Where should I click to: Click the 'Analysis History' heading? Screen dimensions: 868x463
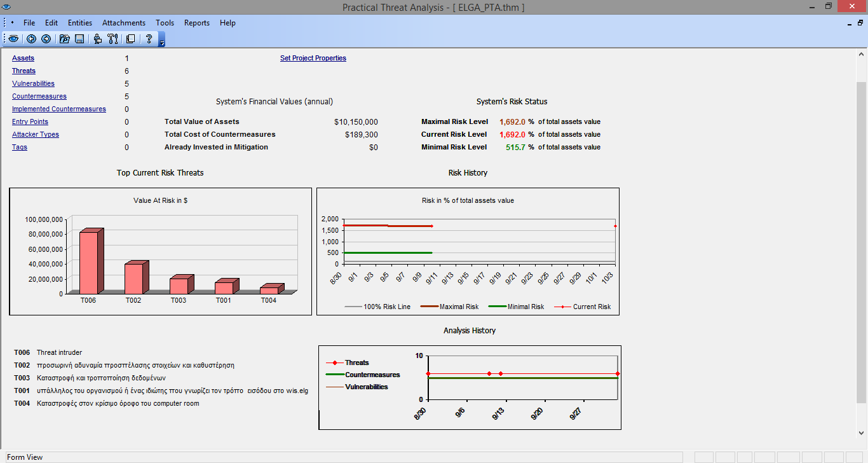coord(470,330)
